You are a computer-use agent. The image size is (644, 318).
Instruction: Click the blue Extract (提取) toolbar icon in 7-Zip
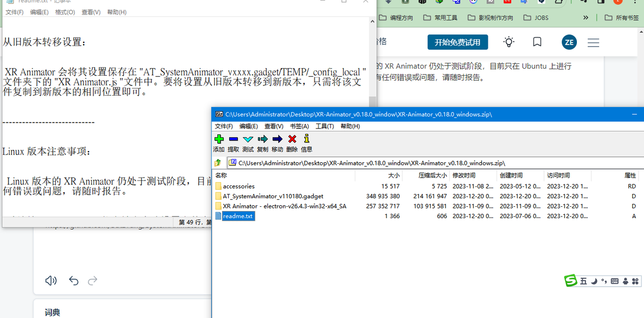233,139
